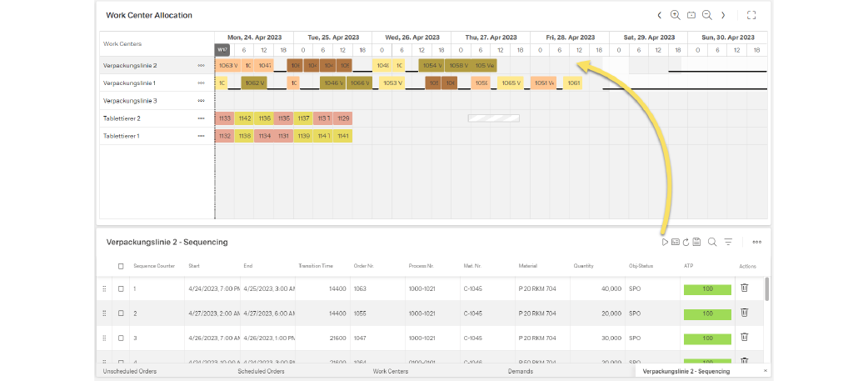
Task: Click the play icon in Sequencing toolbar
Action: pos(665,242)
